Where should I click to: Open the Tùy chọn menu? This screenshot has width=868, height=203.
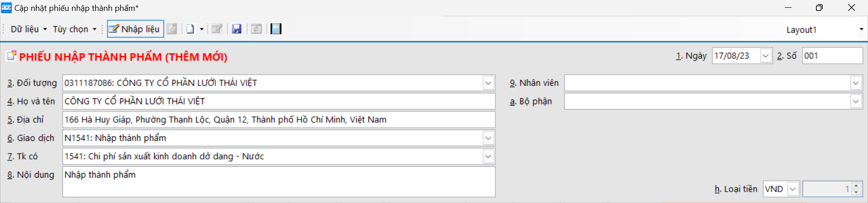point(75,29)
